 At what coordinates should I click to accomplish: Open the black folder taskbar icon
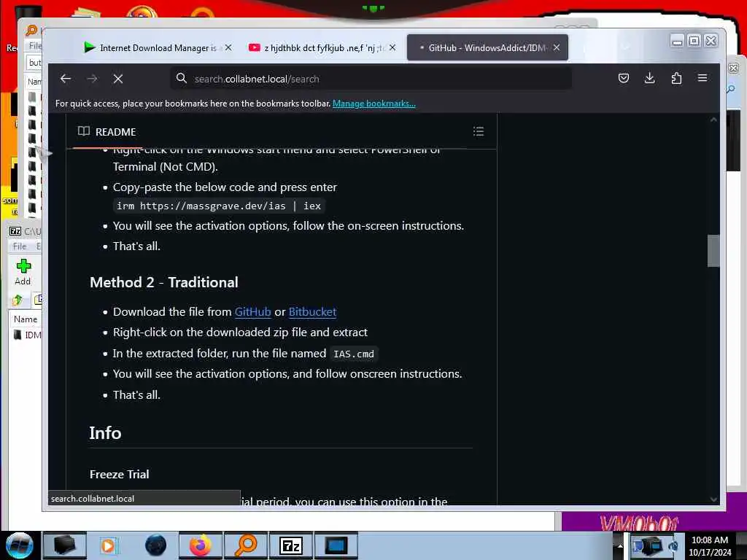click(x=64, y=545)
